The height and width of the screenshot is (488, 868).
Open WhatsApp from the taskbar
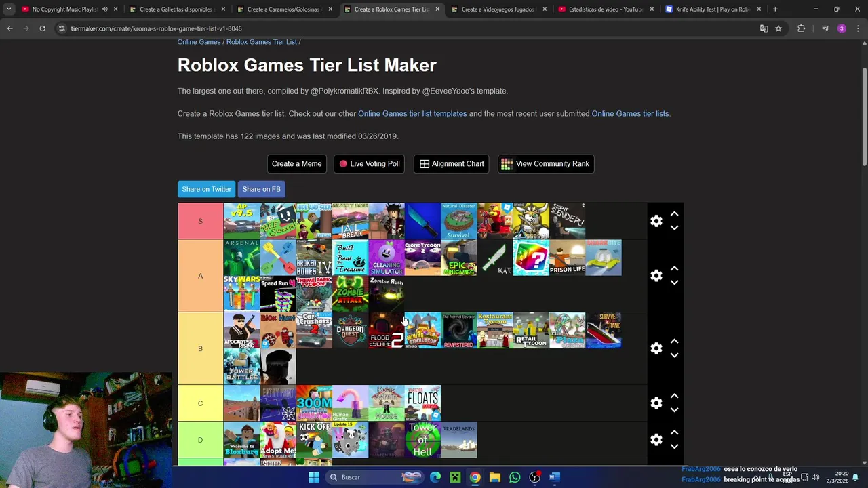pos(515,477)
